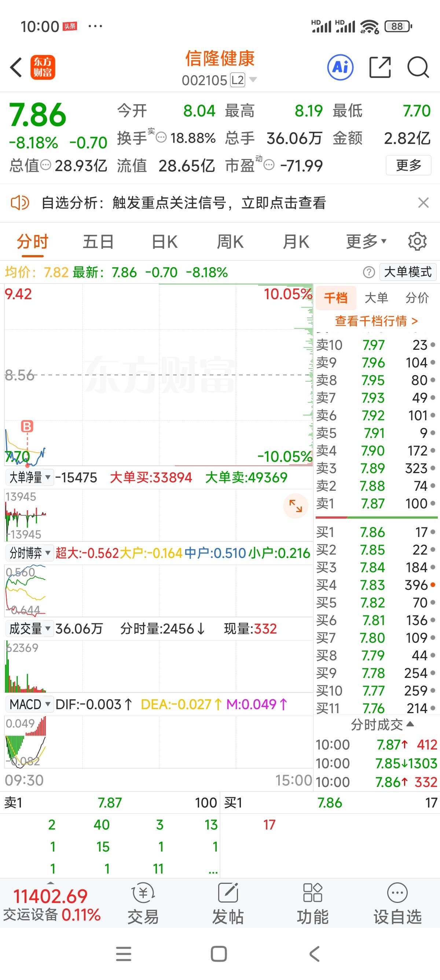Tap the 7.86 current price

(x=38, y=115)
